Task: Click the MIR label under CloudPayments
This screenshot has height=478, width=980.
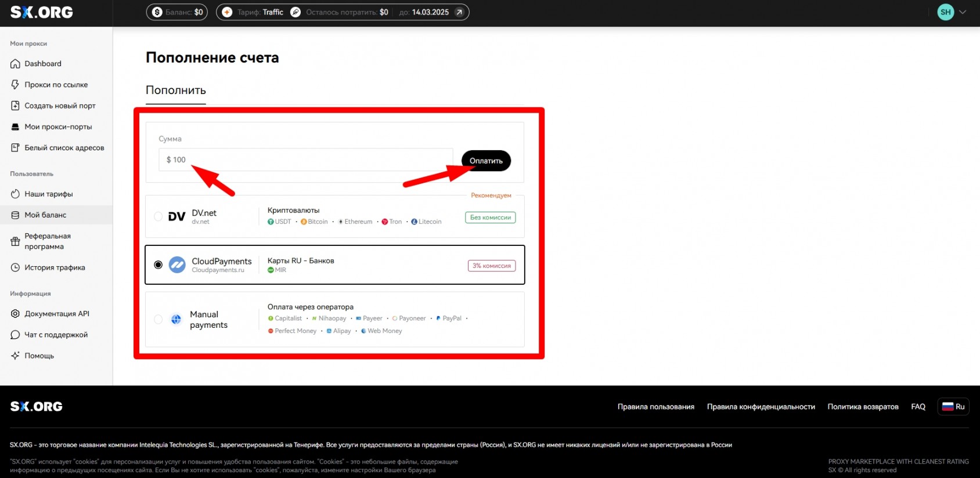Action: 280,270
